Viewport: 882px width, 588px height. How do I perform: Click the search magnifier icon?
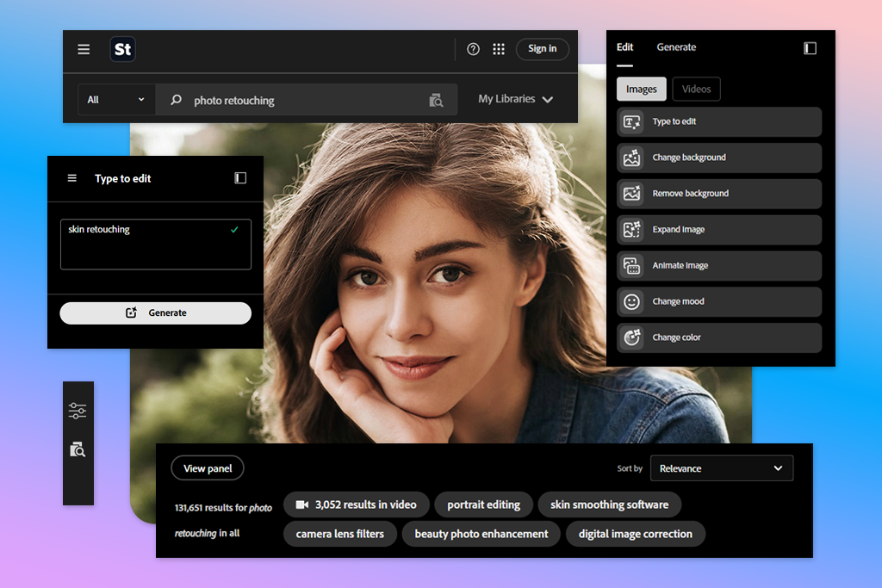[x=176, y=100]
